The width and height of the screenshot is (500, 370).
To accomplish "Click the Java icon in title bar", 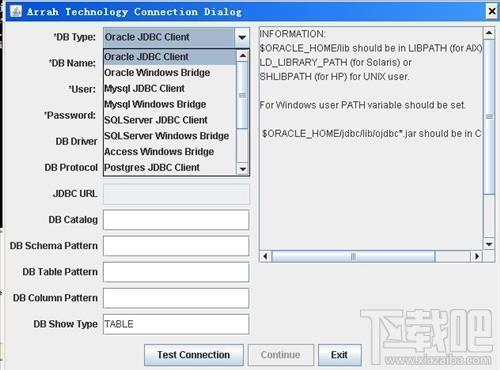I will tap(16, 11).
